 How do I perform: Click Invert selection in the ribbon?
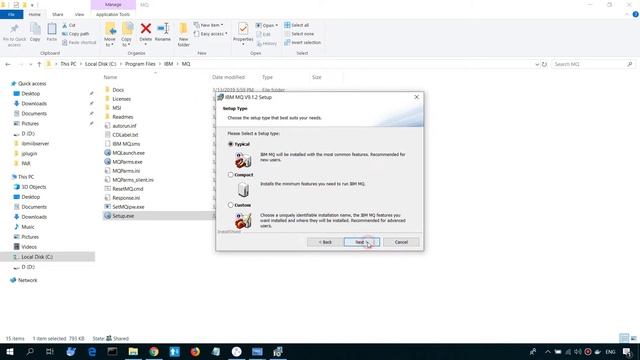click(302, 42)
